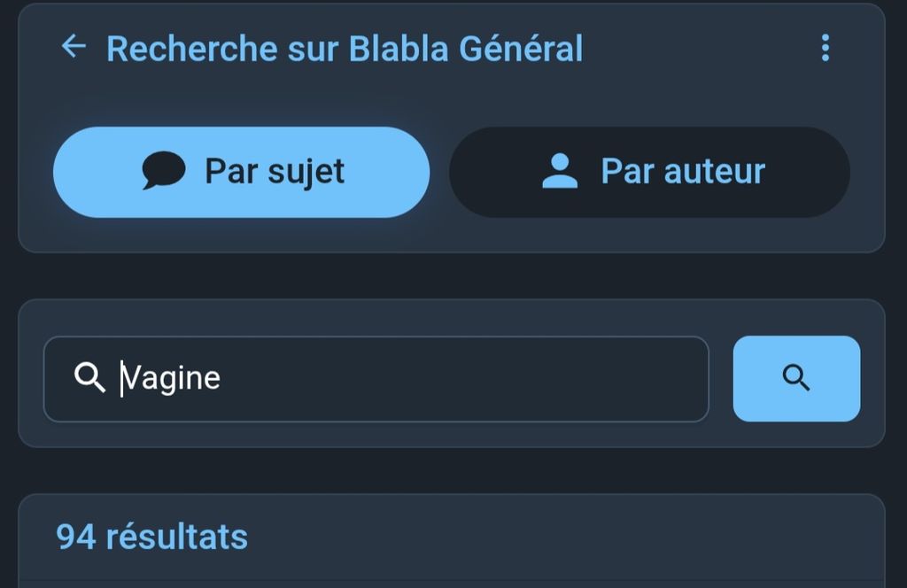Click the 'Par auteur' label text

pos(683,172)
